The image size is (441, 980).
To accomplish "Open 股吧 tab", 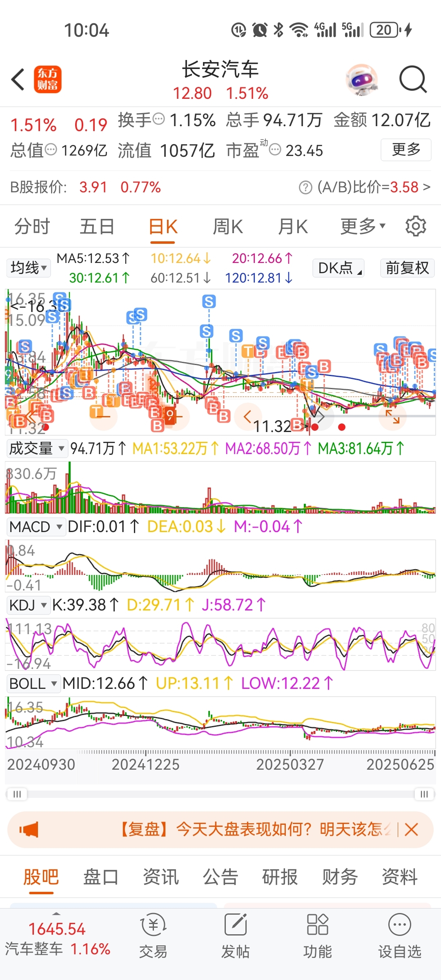I will pos(41,877).
